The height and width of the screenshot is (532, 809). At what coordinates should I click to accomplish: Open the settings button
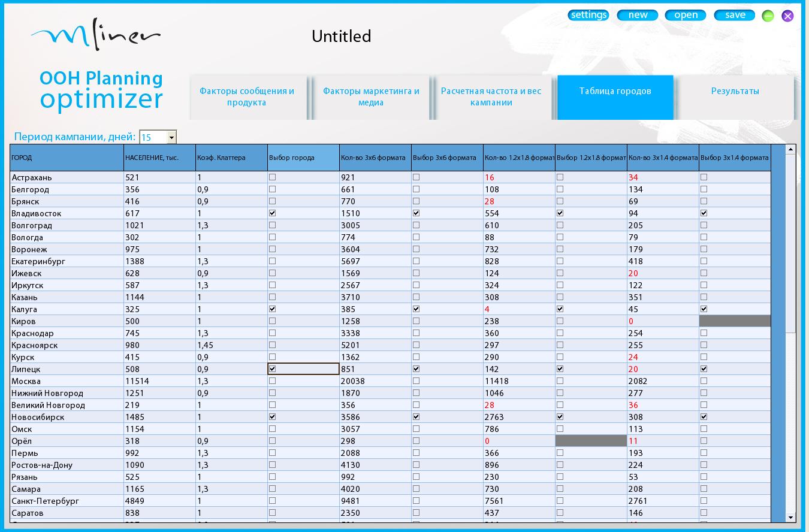[x=588, y=15]
